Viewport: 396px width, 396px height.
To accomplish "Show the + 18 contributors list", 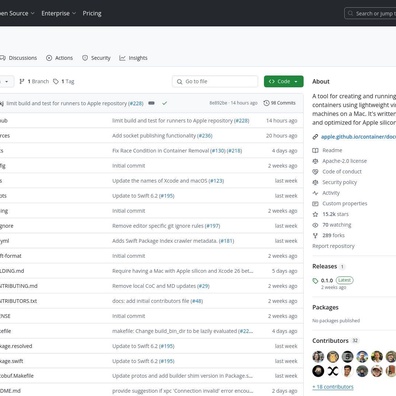I will 333,387.
